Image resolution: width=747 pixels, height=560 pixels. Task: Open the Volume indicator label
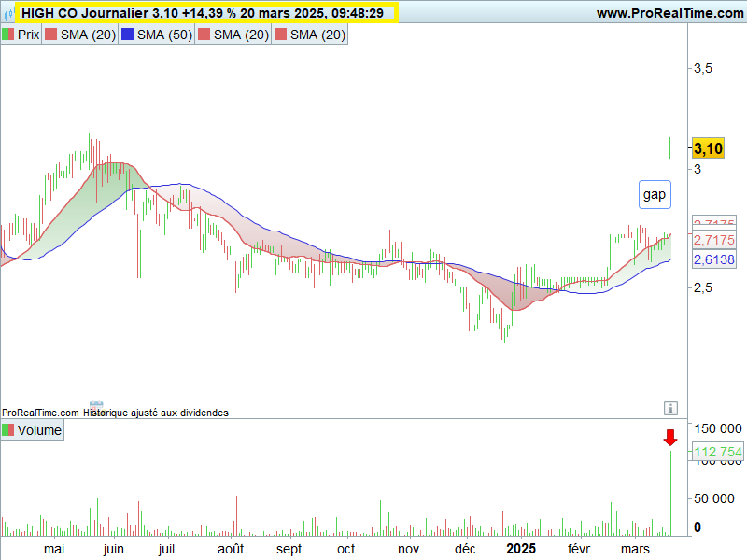click(33, 430)
